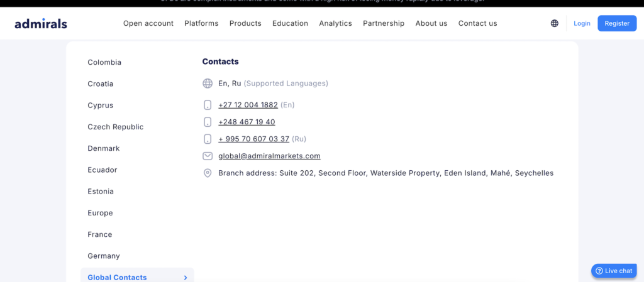Open the Education menu

pyautogui.click(x=290, y=23)
